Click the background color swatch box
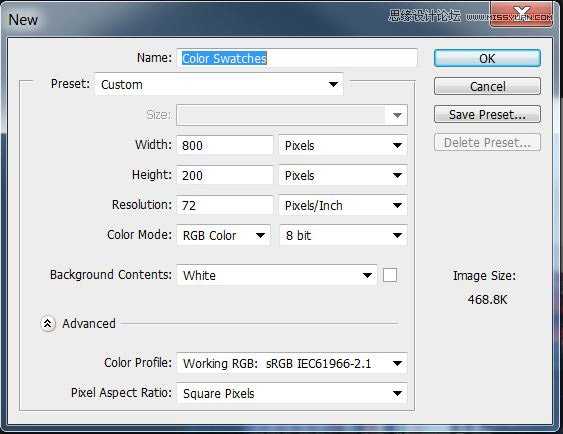The height and width of the screenshot is (434, 563). click(x=390, y=275)
